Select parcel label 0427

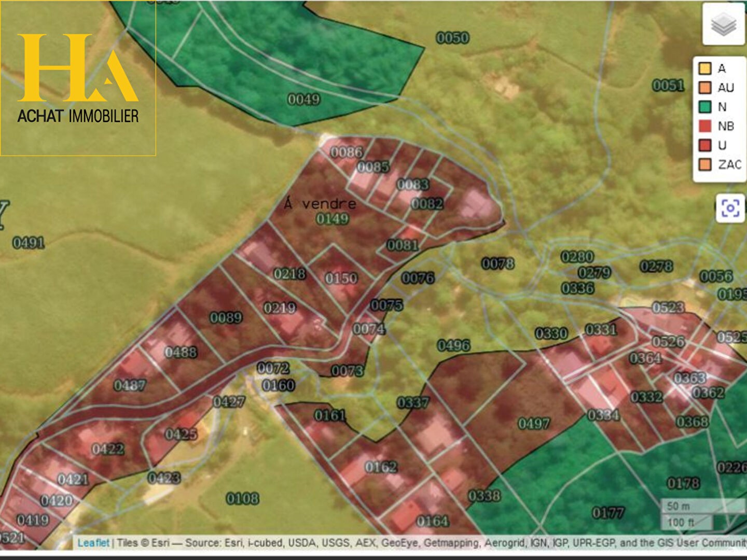[228, 402]
